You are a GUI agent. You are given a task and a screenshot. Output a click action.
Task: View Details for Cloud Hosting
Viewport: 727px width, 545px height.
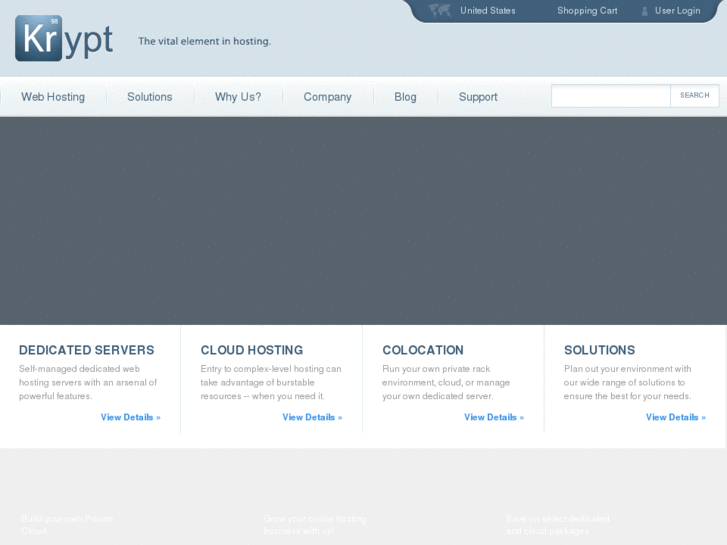tap(312, 417)
